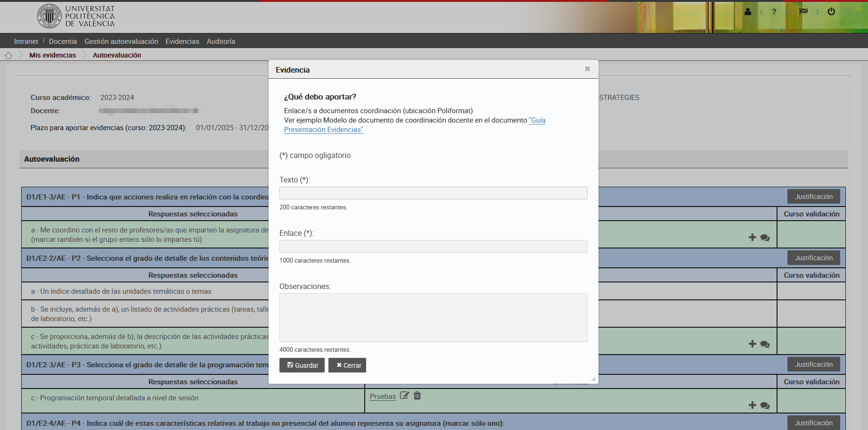This screenshot has width=868, height=430.
Task: Click the Cerrar button
Action: 347,365
